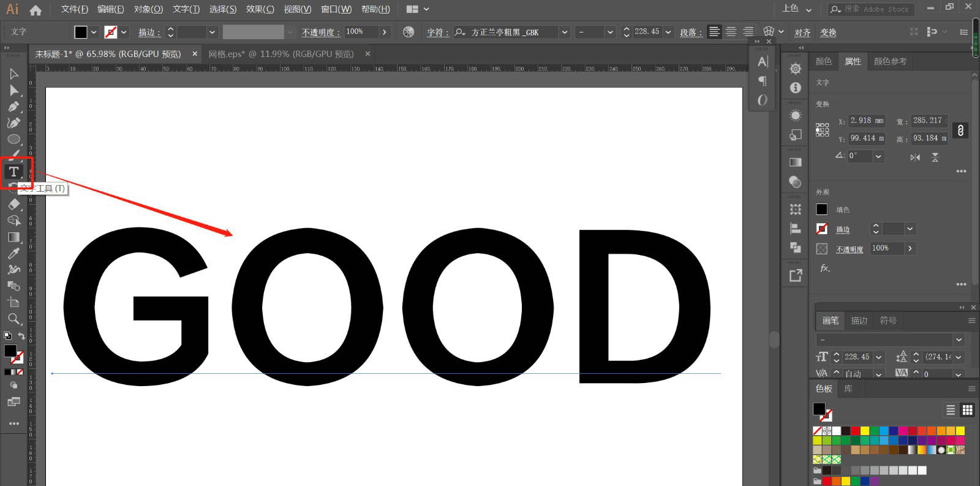The width and height of the screenshot is (980, 486).
Task: Open the brush definition dropdown
Action: pyautogui.click(x=959, y=340)
